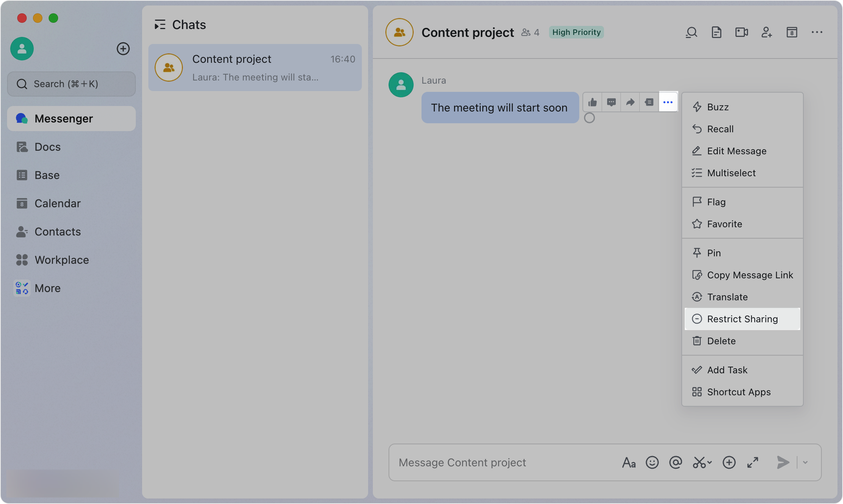Click the Search field in sidebar

(71, 84)
